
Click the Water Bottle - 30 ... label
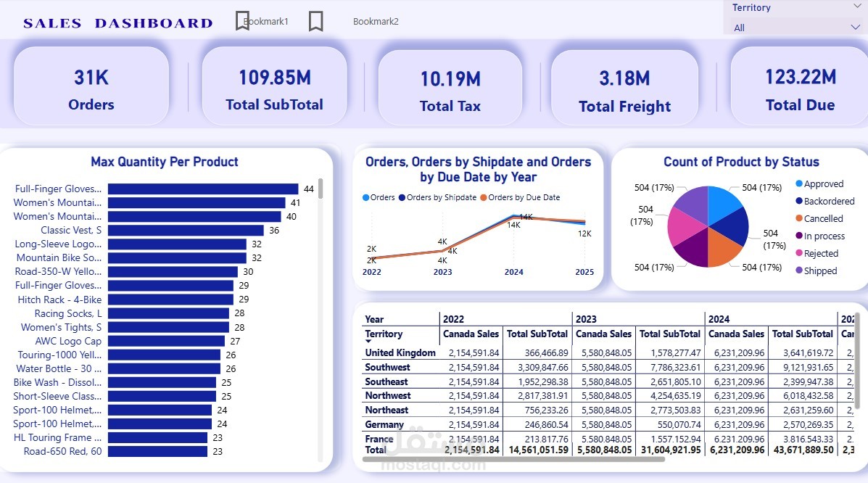[x=59, y=368]
